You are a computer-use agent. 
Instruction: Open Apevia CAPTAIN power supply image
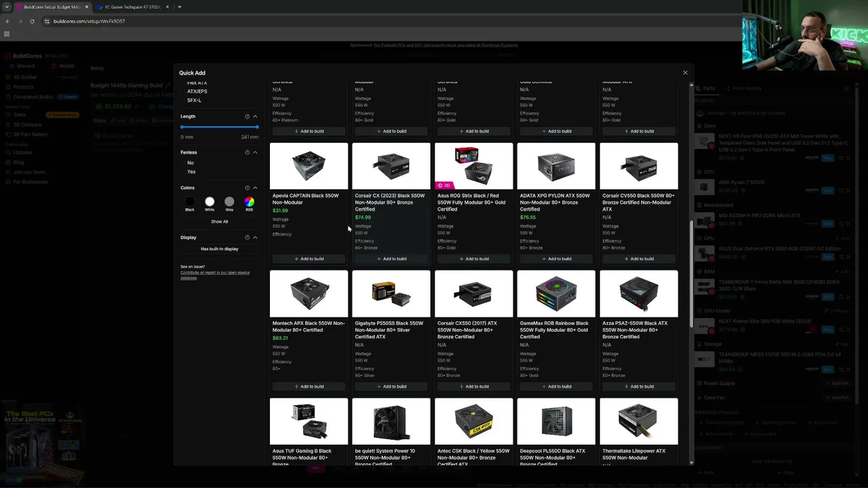tap(309, 166)
